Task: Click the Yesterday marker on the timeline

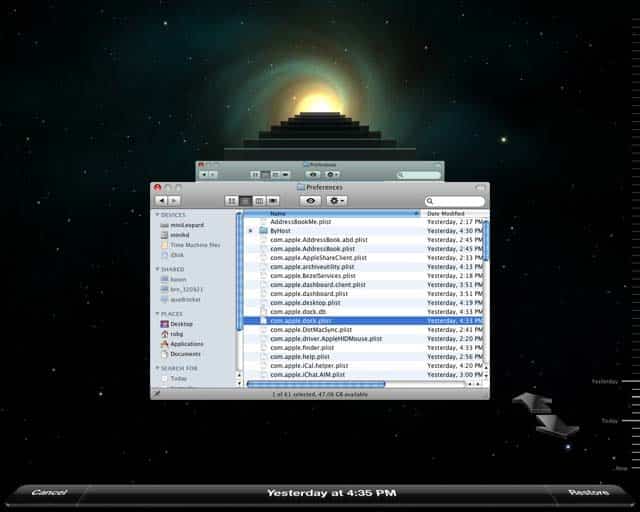Action: point(605,381)
